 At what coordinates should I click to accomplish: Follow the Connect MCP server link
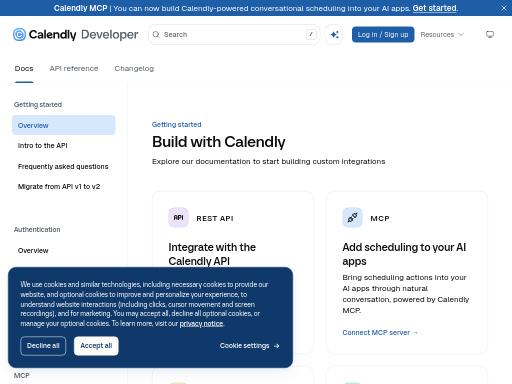point(380,332)
